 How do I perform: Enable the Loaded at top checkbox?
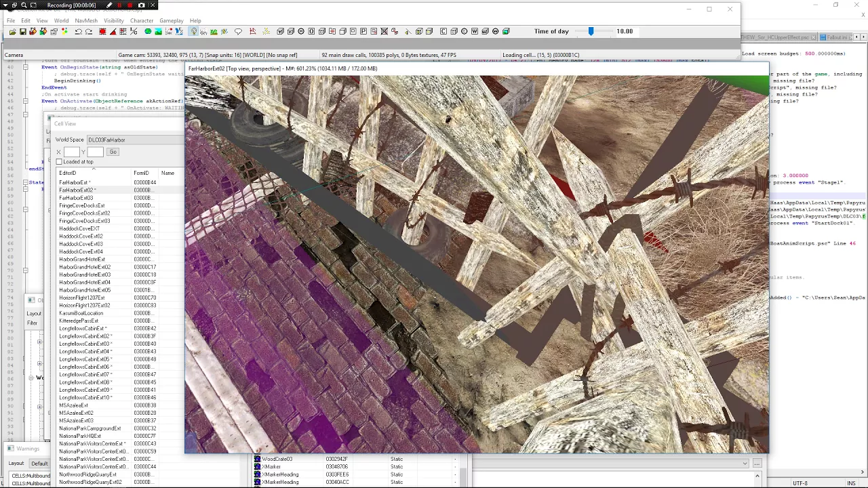click(59, 162)
